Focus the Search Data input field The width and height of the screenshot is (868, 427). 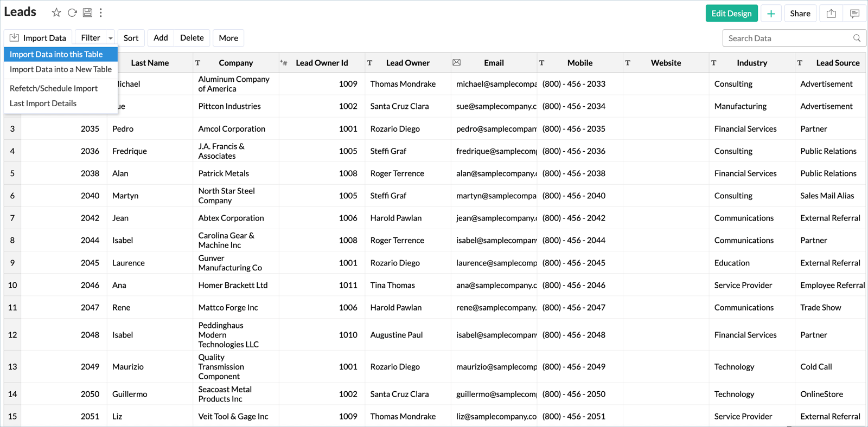[787, 38]
